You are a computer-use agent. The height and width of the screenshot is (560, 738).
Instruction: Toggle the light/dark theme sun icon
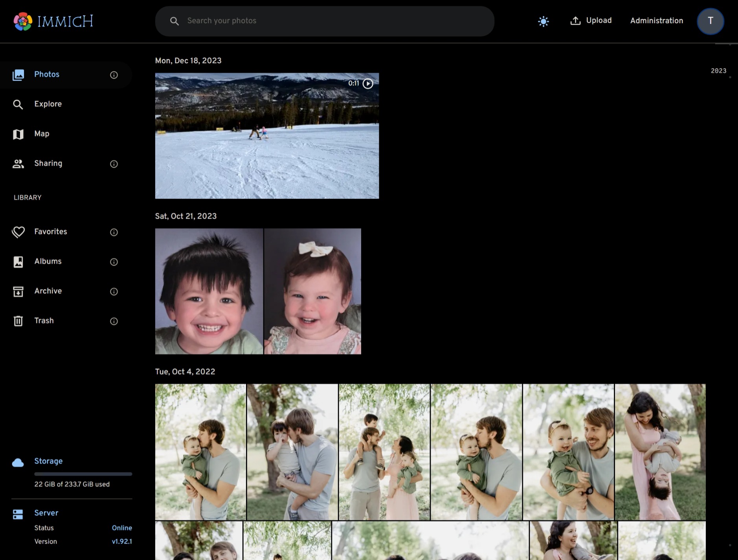[x=543, y=21]
